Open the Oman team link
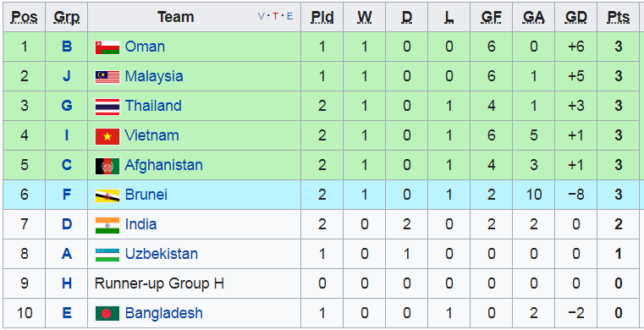 click(x=145, y=47)
